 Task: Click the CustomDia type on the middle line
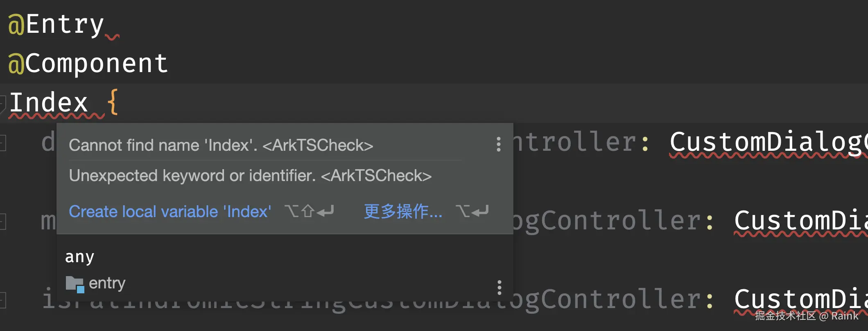coord(801,221)
